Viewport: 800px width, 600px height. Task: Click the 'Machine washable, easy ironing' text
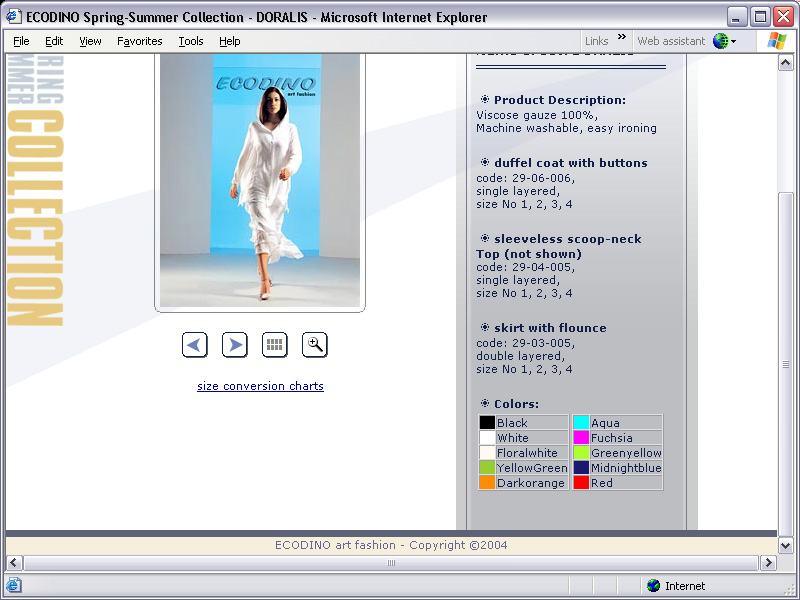(566, 128)
